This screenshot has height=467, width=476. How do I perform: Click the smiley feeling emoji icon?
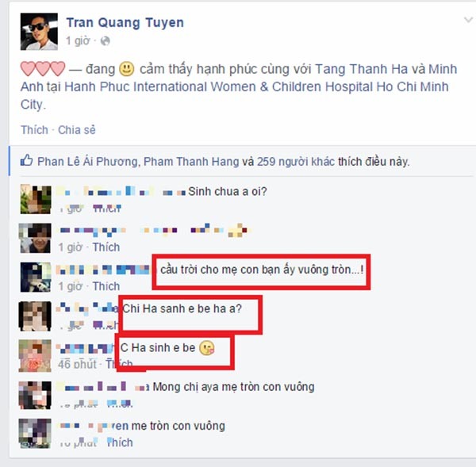coord(127,68)
